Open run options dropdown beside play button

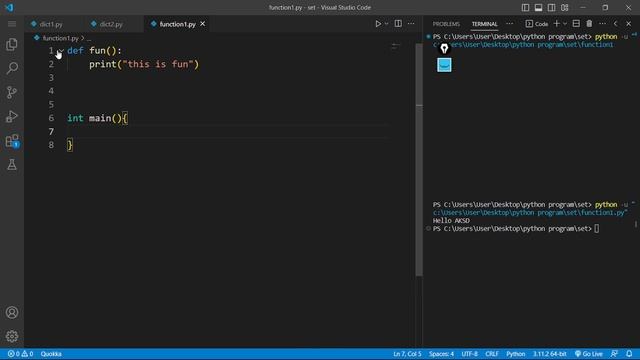[x=387, y=24]
